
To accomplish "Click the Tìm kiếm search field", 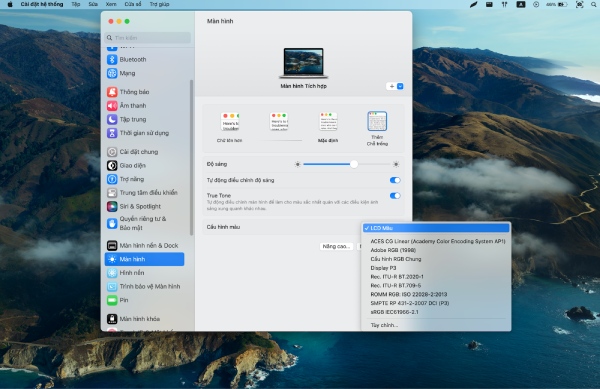I will pyautogui.click(x=148, y=38).
